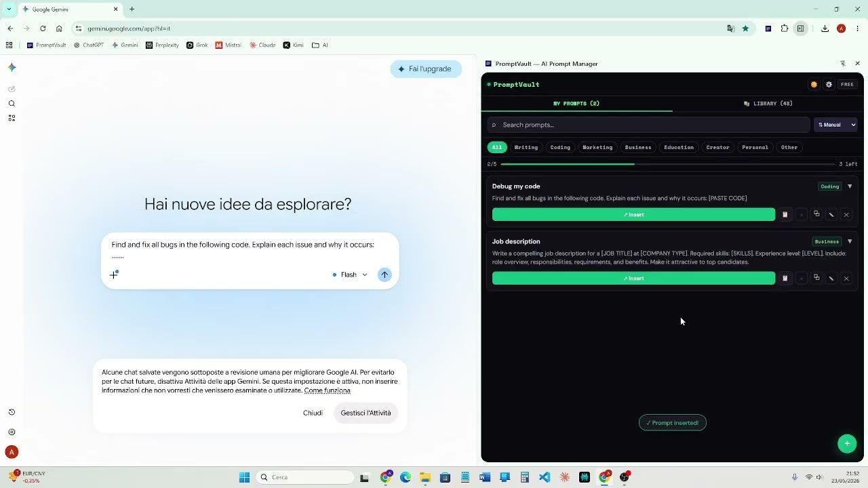Filter prompts by Writing category
The height and width of the screenshot is (488, 868).
pyautogui.click(x=526, y=147)
